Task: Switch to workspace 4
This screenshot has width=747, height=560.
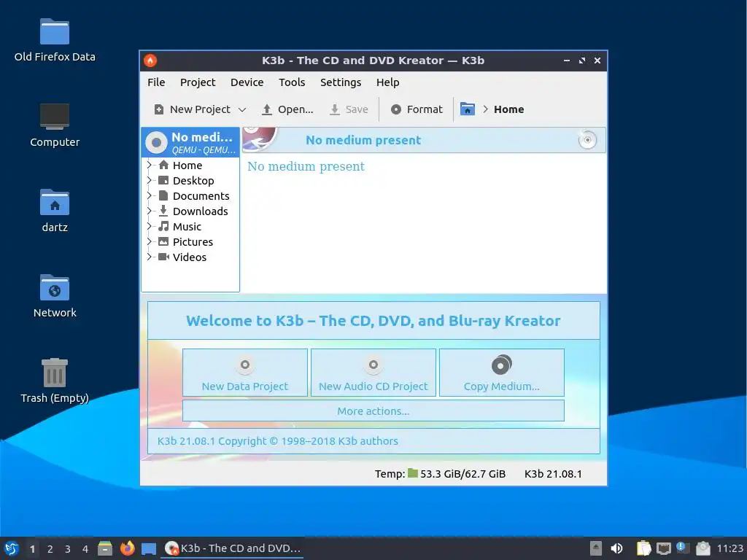Action: (x=85, y=549)
